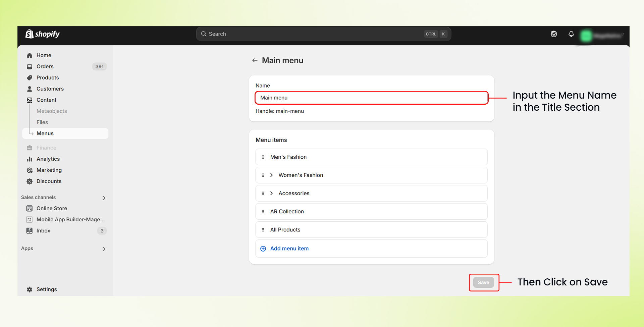Open Customers with its people icon
This screenshot has width=644, height=327.
[30, 89]
